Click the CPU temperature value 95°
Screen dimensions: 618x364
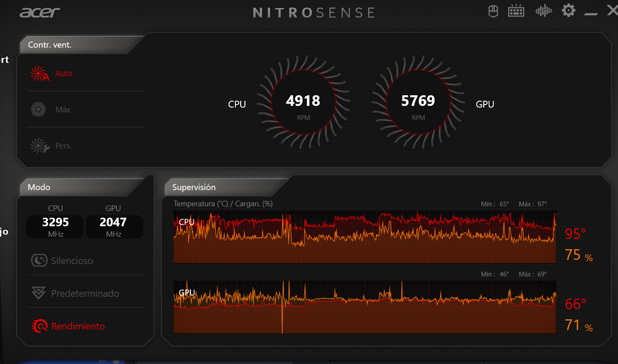575,234
